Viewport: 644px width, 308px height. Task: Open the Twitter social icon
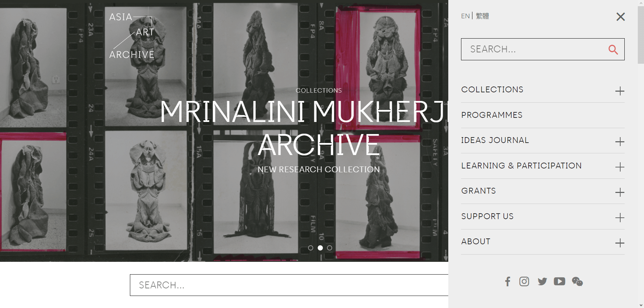[x=542, y=281]
